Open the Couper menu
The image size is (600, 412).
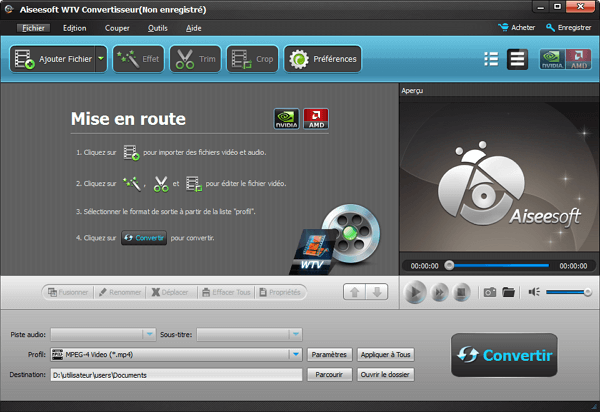click(117, 28)
